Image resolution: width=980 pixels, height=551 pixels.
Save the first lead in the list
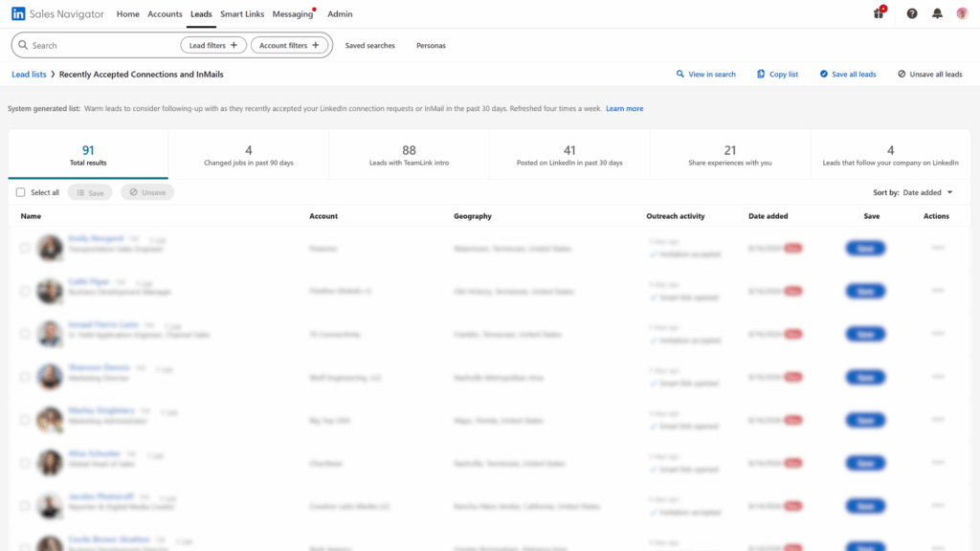point(865,248)
